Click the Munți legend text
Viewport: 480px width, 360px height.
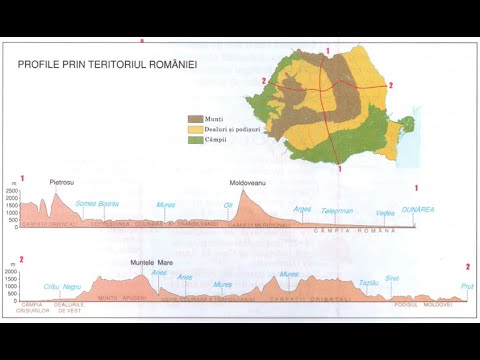(x=214, y=119)
